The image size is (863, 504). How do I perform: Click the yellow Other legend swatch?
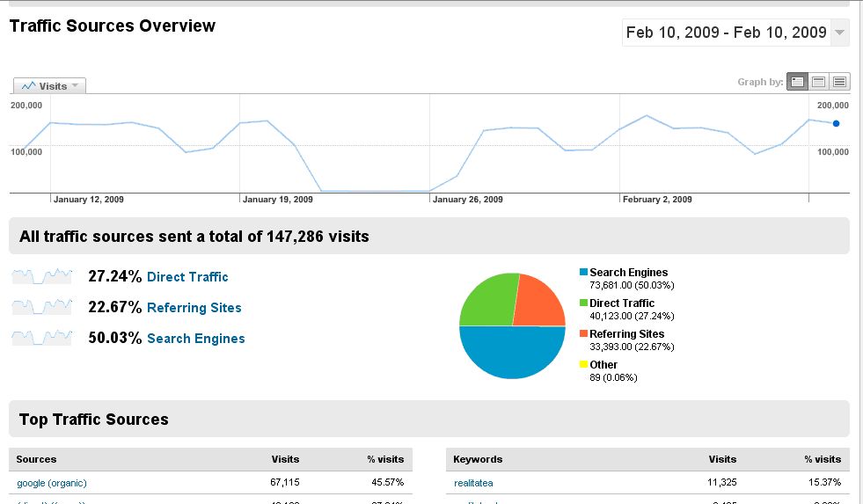[583, 365]
